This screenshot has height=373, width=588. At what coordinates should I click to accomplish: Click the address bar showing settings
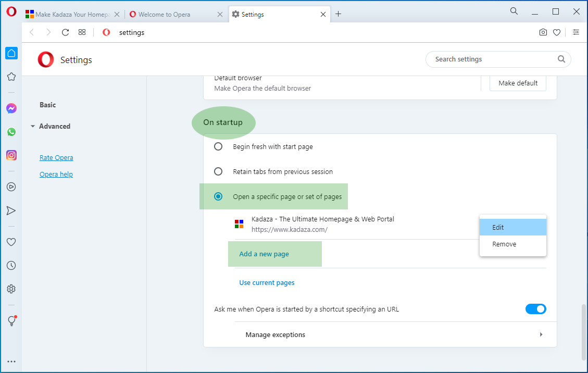[132, 33]
